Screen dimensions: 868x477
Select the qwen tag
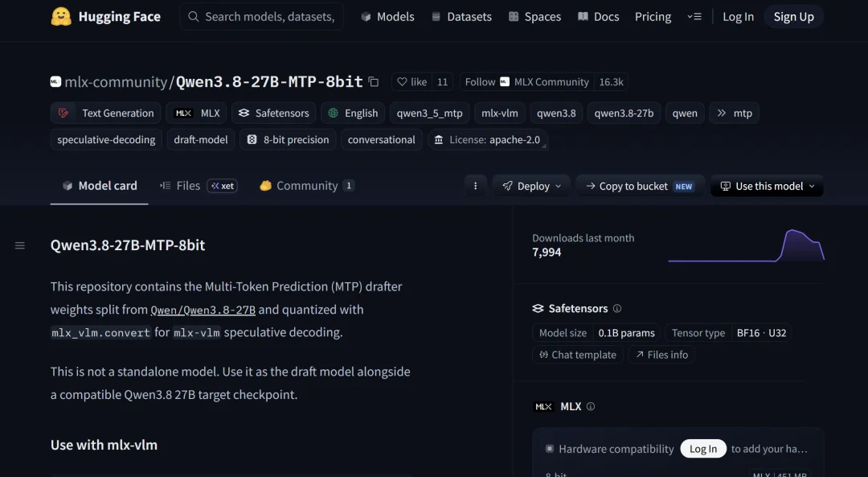(x=685, y=113)
